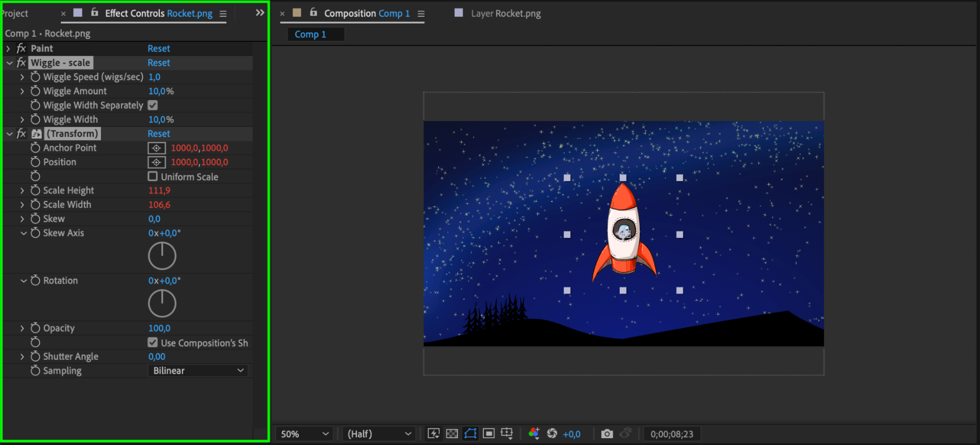Uncheck Use Composition's Shutter Angle
The height and width of the screenshot is (445, 980).
tap(153, 342)
